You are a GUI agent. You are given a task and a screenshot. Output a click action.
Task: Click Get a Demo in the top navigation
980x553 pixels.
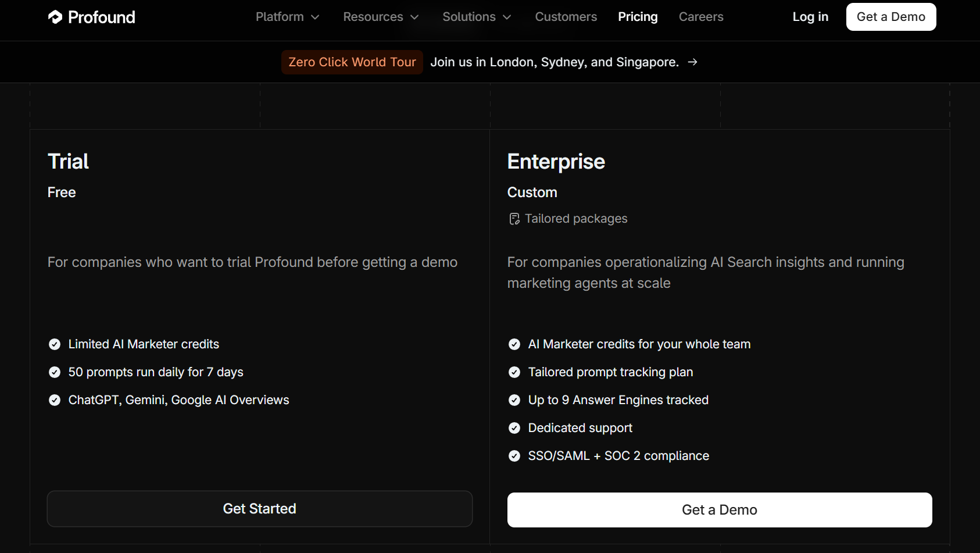coord(891,17)
